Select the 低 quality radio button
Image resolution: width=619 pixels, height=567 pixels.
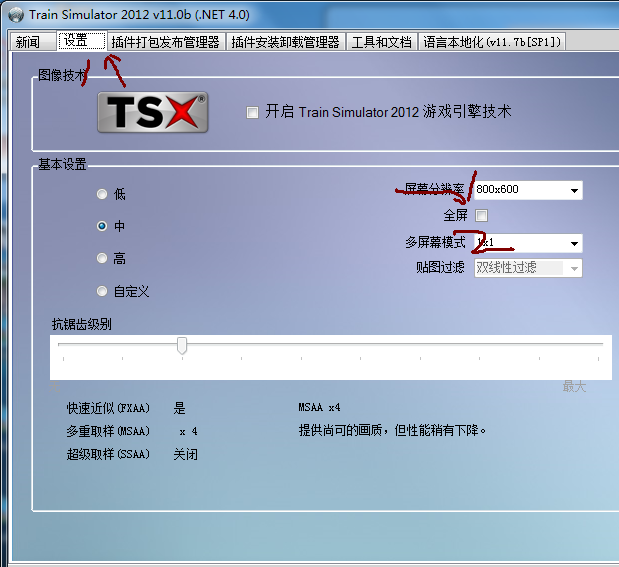pyautogui.click(x=102, y=194)
